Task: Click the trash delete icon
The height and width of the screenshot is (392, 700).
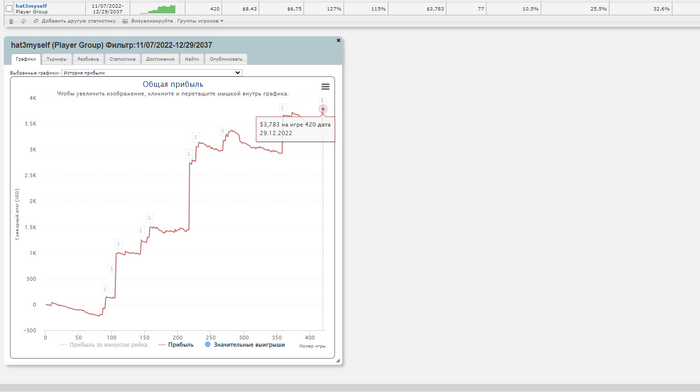Action: point(11,21)
